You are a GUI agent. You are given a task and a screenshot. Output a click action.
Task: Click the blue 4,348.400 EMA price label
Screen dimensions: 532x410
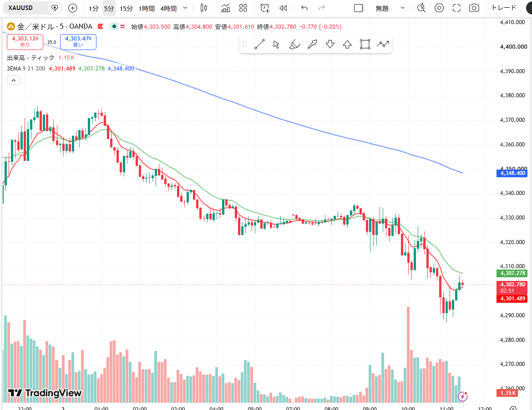[x=512, y=173]
